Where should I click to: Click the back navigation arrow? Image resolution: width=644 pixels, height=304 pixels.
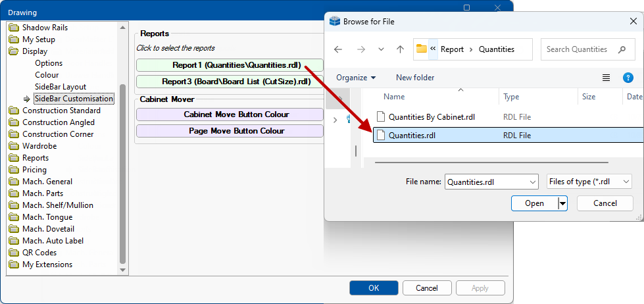[338, 49]
